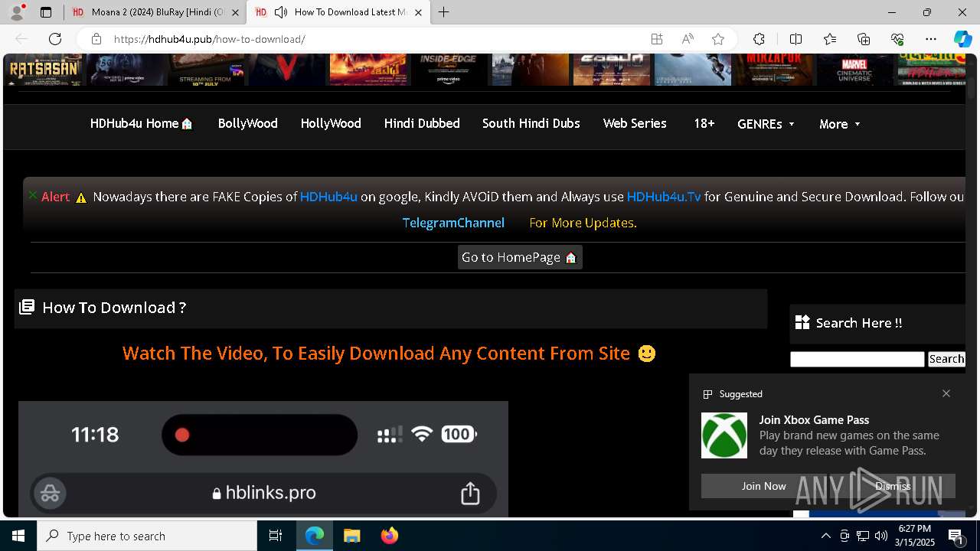The width and height of the screenshot is (980, 551).
Task: Click the Xbox logo in notification
Action: (x=724, y=435)
